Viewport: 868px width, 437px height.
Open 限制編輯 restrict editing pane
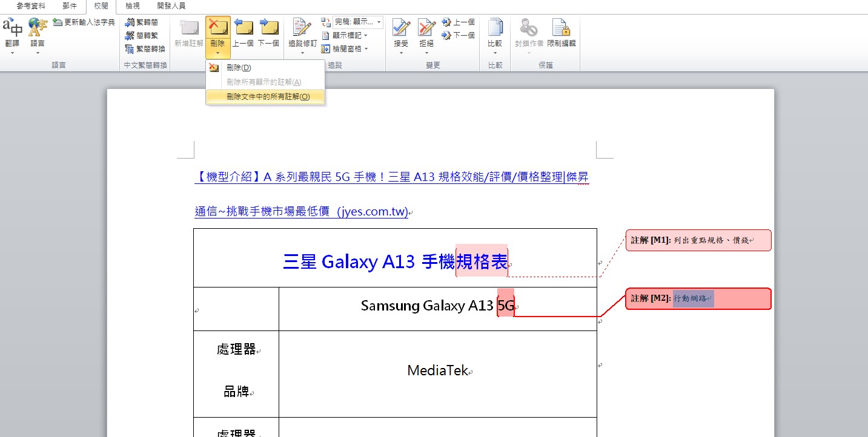(562, 33)
